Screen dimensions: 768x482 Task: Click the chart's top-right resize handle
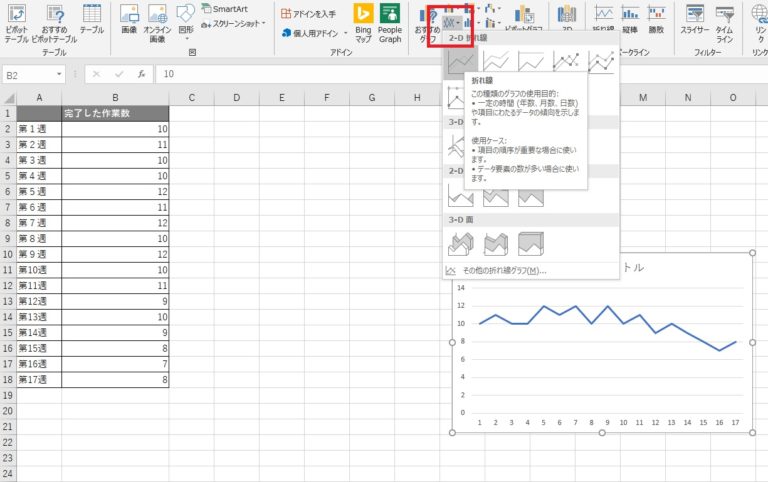[x=752, y=253]
